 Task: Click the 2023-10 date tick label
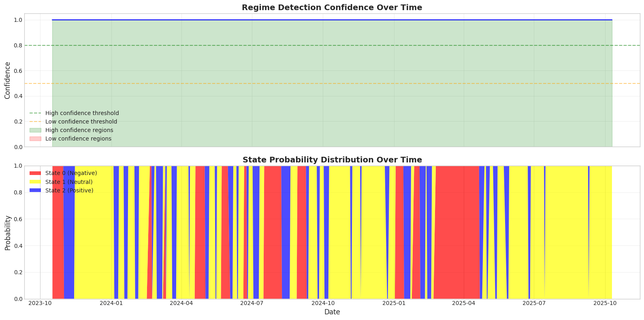[x=40, y=303]
